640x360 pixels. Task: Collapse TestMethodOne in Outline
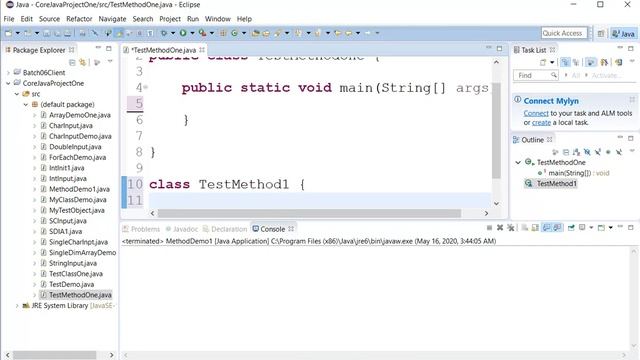[x=518, y=162]
